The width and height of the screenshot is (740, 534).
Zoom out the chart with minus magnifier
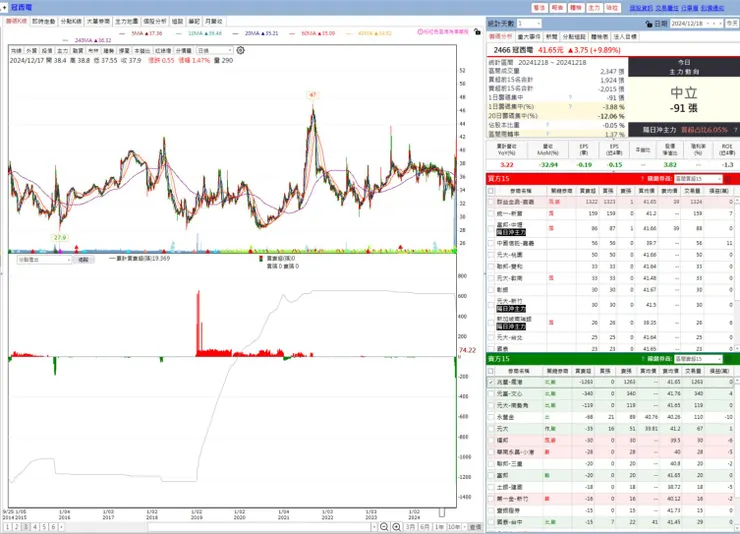coord(384,527)
